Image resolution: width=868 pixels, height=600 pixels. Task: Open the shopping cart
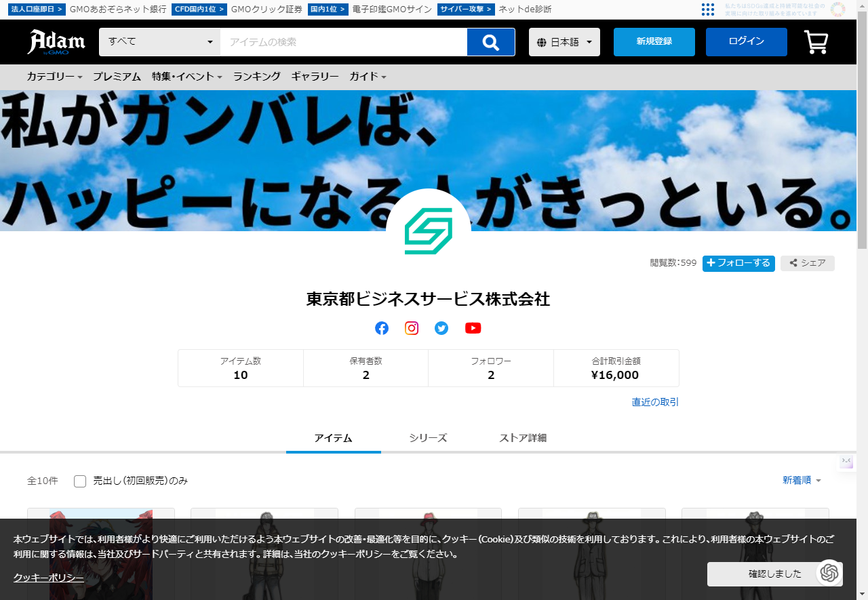pyautogui.click(x=816, y=42)
